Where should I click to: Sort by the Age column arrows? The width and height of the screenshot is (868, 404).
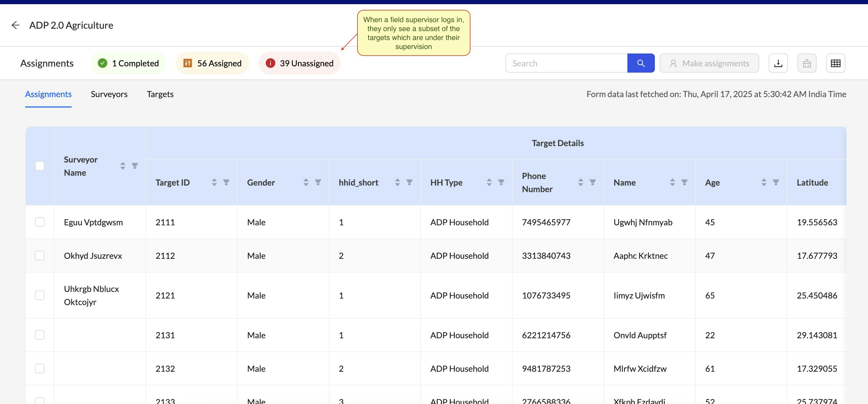tap(764, 182)
